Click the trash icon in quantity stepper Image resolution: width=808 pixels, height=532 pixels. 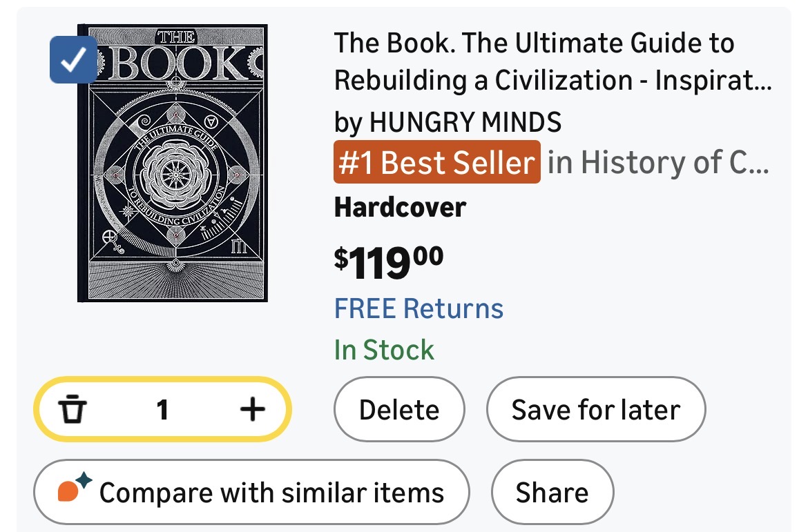click(73, 411)
